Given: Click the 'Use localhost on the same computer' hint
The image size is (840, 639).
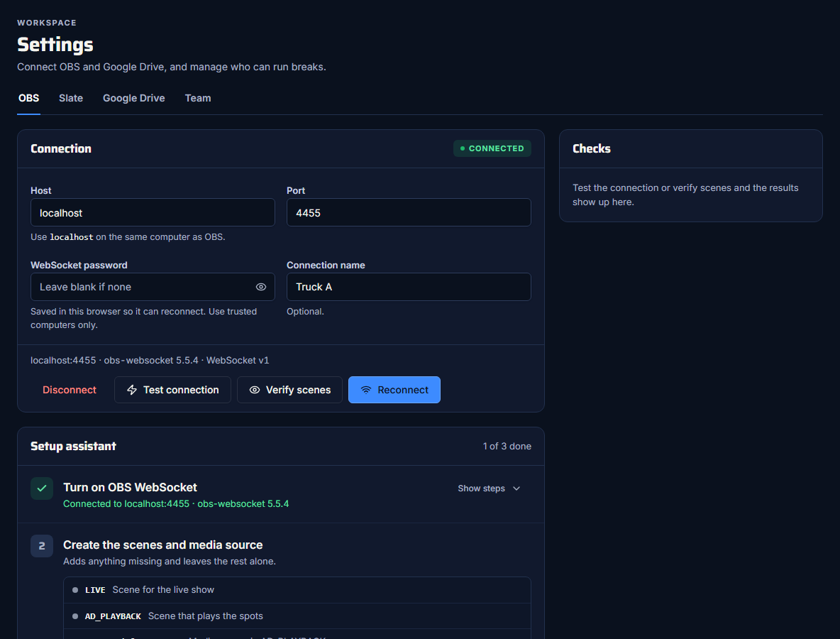Looking at the screenshot, I should point(128,237).
